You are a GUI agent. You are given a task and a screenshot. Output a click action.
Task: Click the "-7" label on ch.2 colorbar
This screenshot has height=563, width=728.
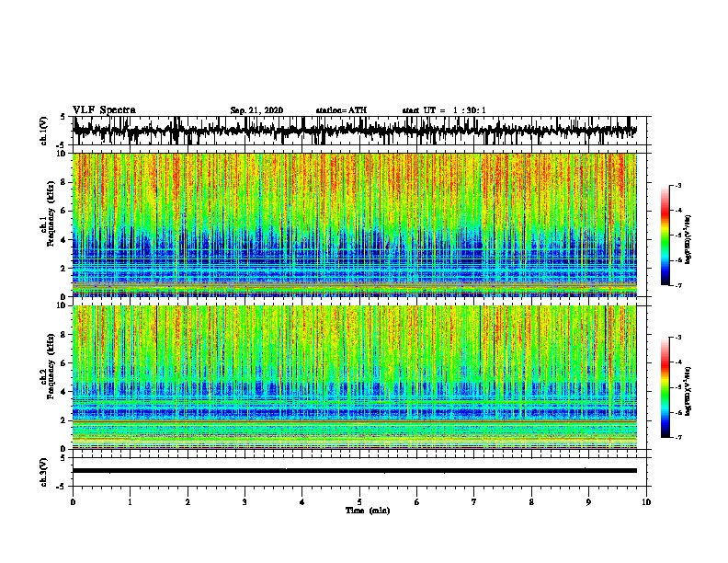click(x=678, y=437)
